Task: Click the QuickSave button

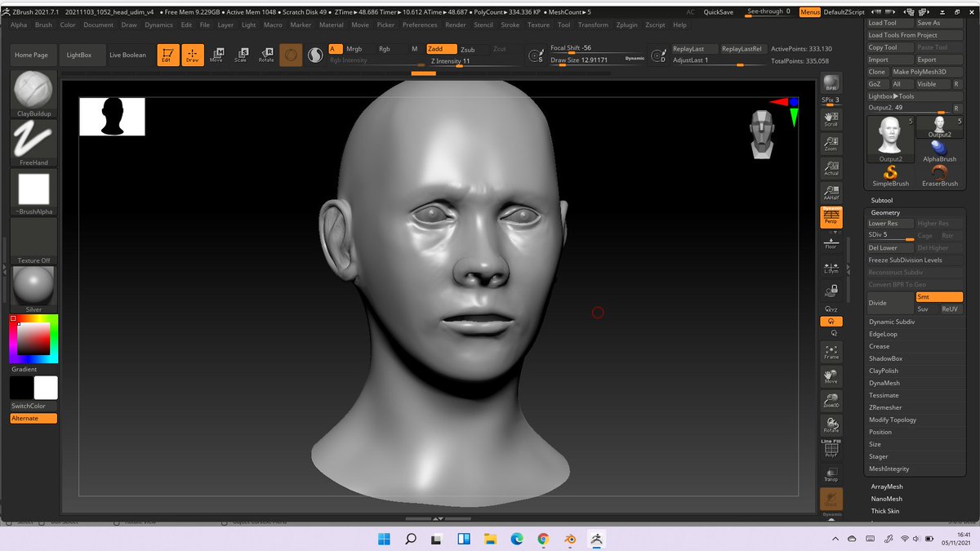Action: point(719,12)
